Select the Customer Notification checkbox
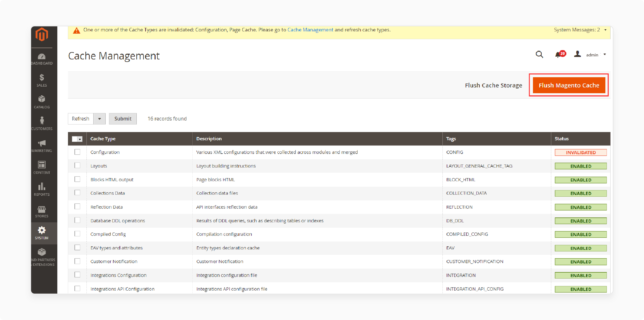644x320 pixels. pyautogui.click(x=77, y=261)
